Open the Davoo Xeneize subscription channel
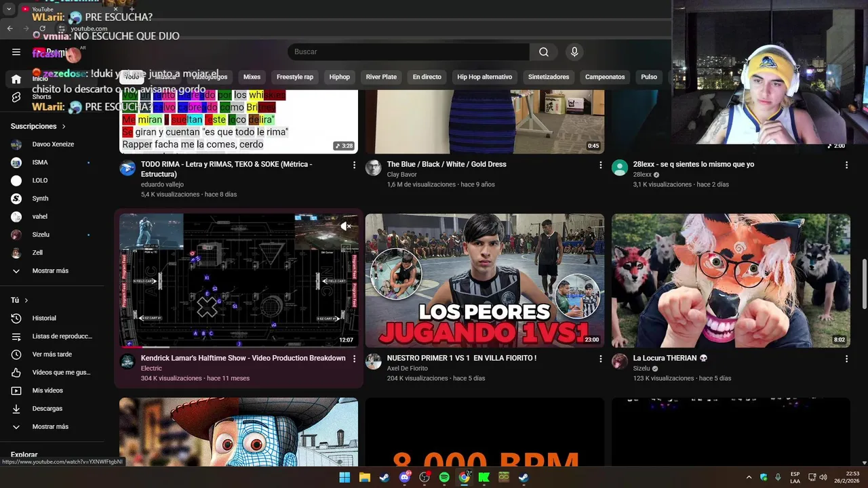This screenshot has height=488, width=868. (x=54, y=144)
